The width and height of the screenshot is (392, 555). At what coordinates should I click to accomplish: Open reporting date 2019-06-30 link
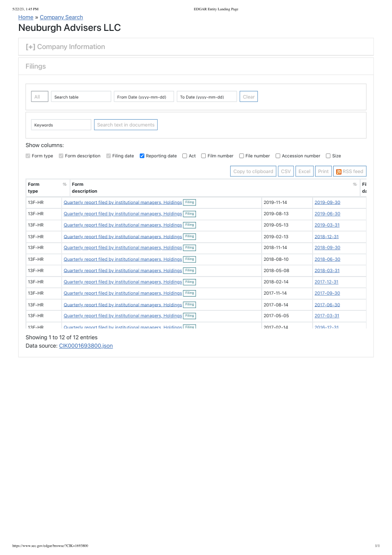tap(327, 214)
